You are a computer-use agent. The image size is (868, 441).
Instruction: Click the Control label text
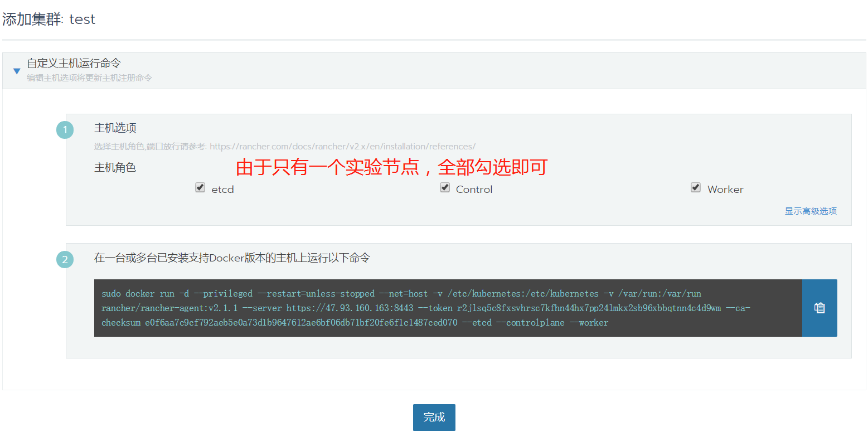click(x=474, y=190)
